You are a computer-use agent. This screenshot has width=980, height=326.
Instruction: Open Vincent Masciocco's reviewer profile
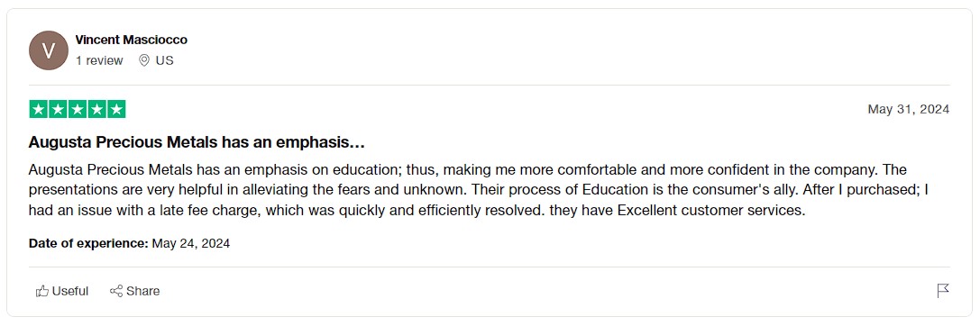[132, 40]
